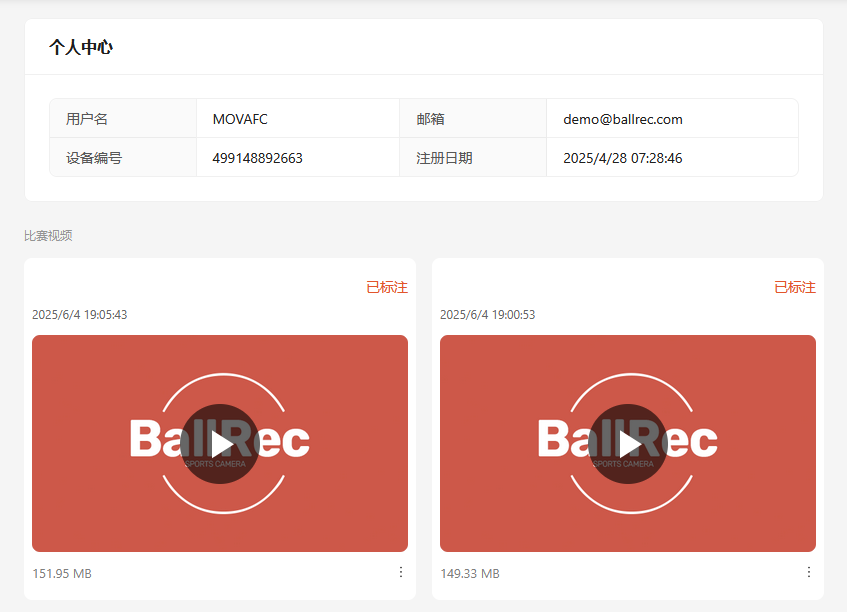The height and width of the screenshot is (612, 847).
Task: Open more options for 151.95 MB video
Action: click(x=401, y=572)
